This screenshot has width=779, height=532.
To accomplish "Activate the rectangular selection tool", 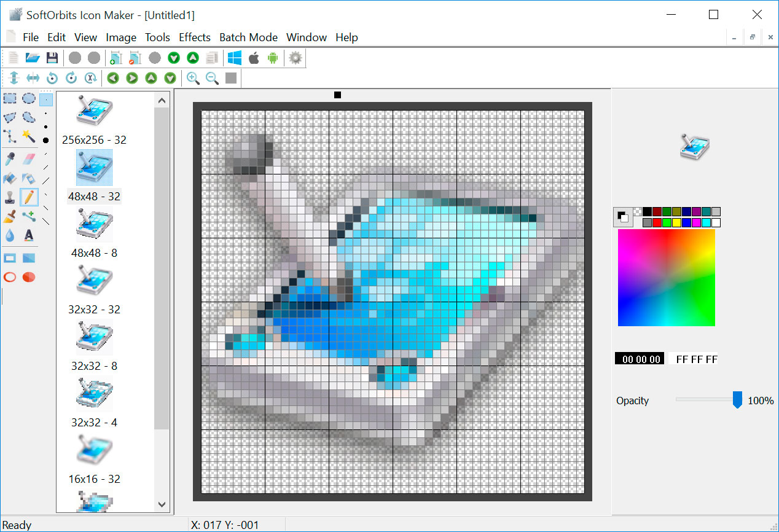I will pyautogui.click(x=10, y=98).
